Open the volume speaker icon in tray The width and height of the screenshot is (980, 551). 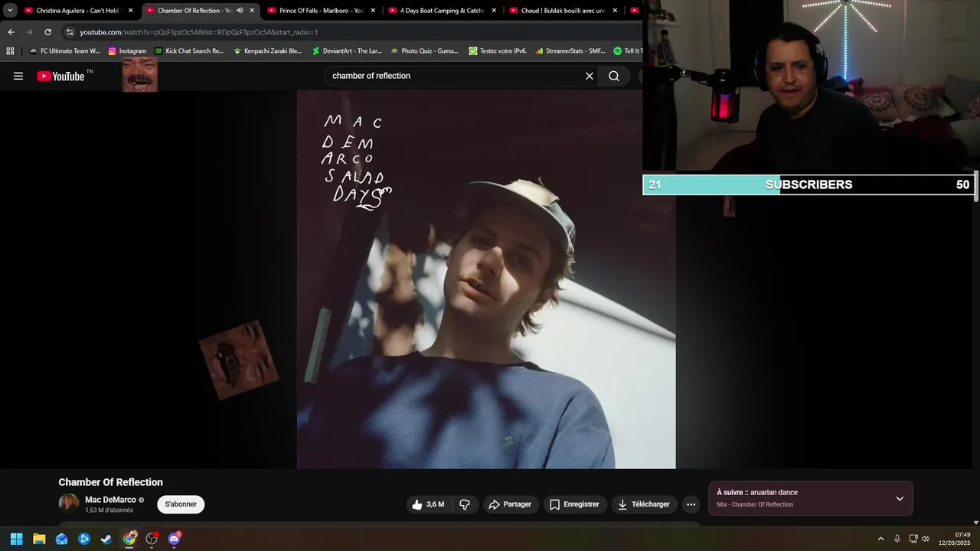point(925,539)
